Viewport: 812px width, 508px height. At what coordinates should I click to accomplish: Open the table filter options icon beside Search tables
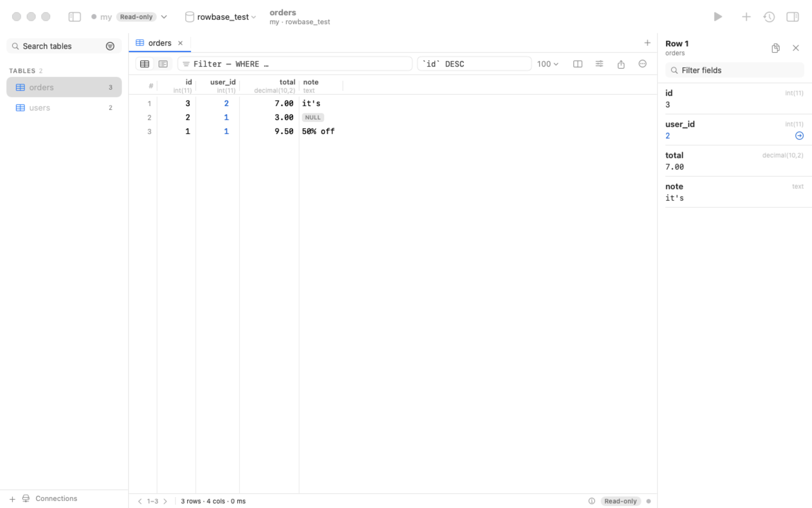[110, 46]
